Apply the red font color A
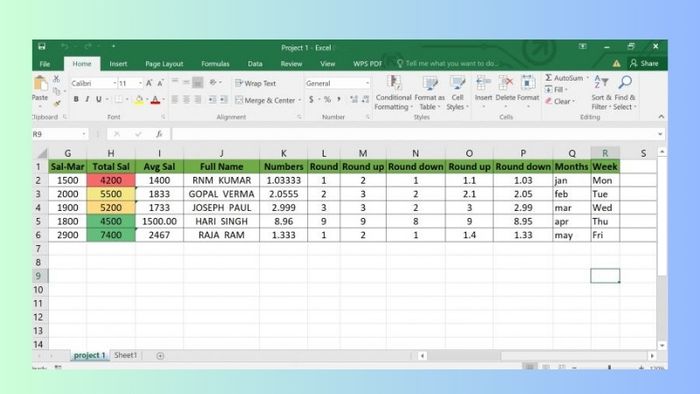Screen dimensions: 700x394 [x=155, y=100]
